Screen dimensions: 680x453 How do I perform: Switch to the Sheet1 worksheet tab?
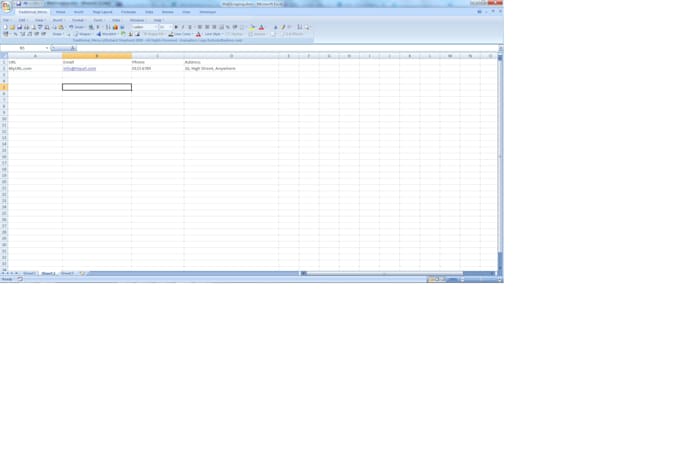[29, 274]
